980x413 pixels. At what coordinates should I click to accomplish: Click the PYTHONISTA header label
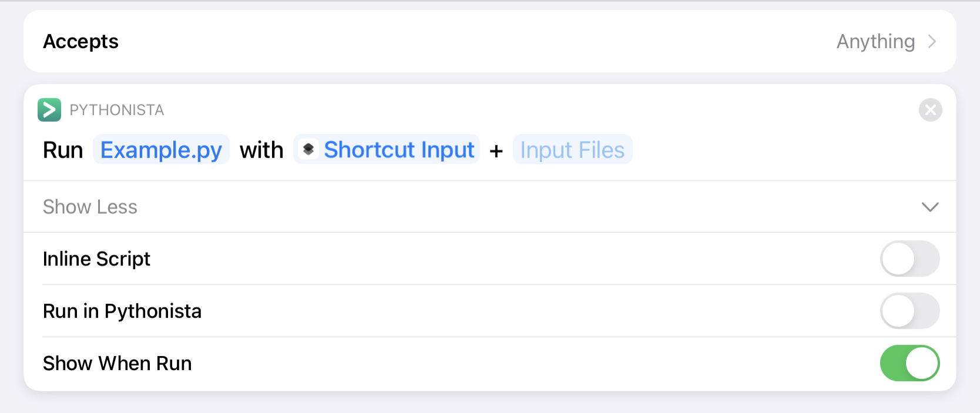coord(117,110)
